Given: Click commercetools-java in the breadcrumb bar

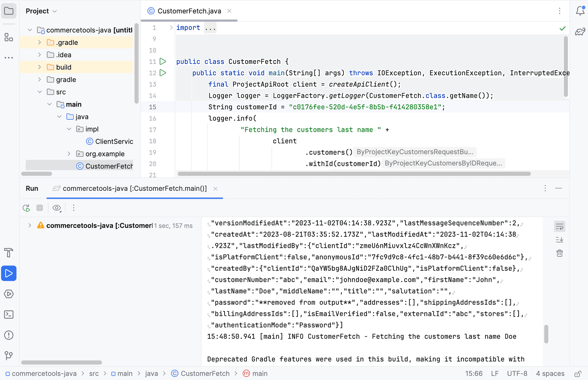Looking at the screenshot, I should coord(41,374).
